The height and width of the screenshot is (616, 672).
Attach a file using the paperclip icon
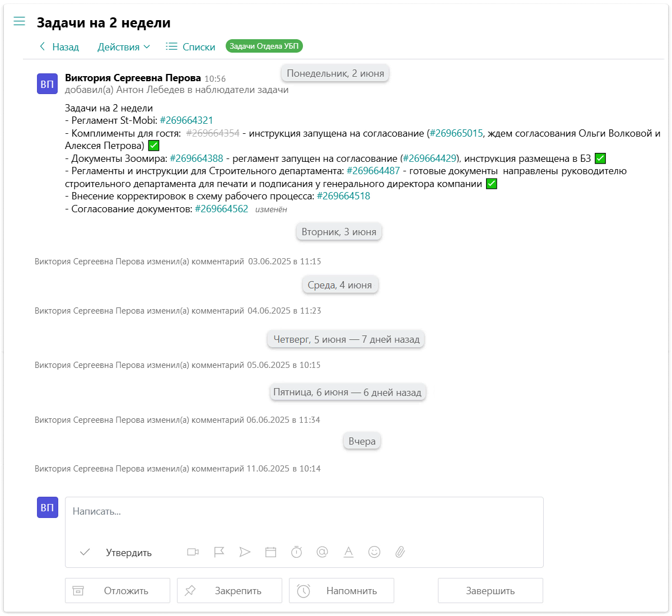coord(400,552)
